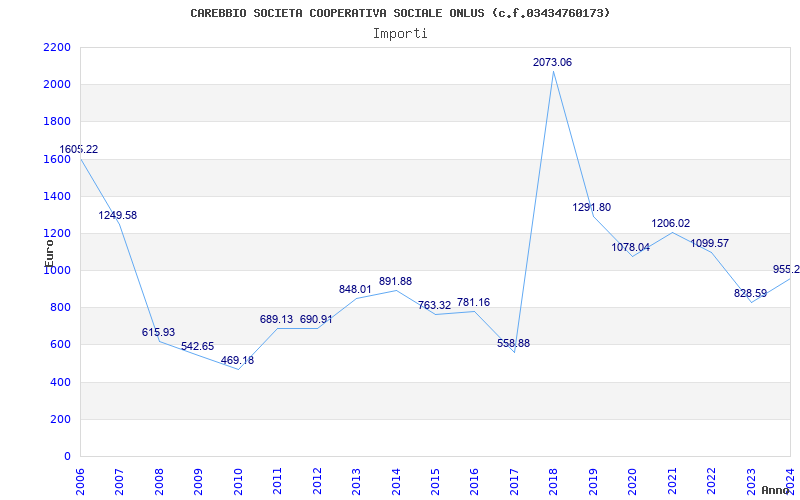
Task: Select the x-axis year label 2010
Action: (238, 481)
